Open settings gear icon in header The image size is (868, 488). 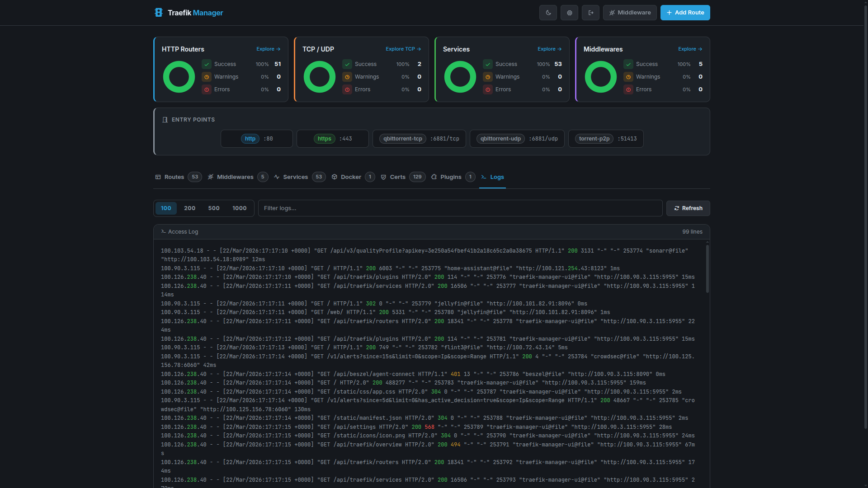pos(569,13)
